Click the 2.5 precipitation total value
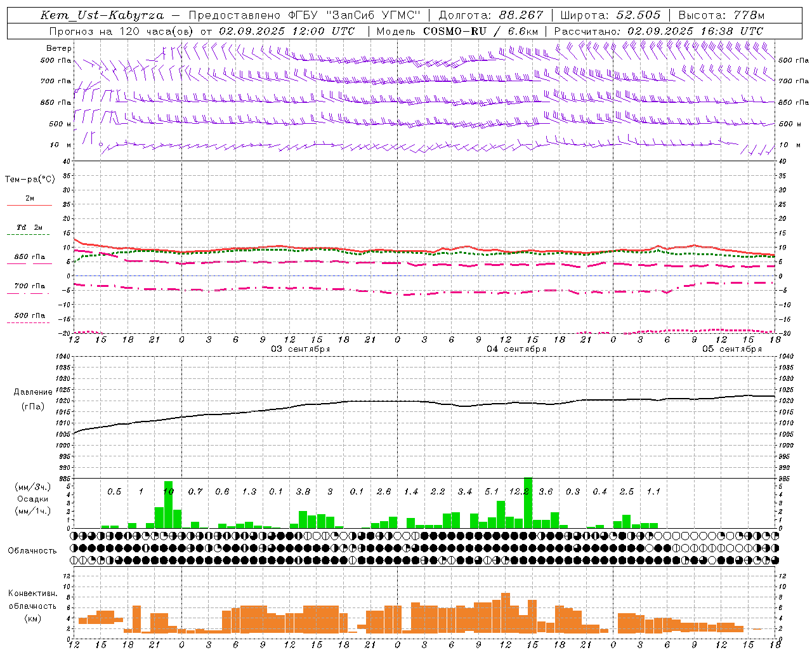This screenshot has height=650, width=812. coord(627,491)
